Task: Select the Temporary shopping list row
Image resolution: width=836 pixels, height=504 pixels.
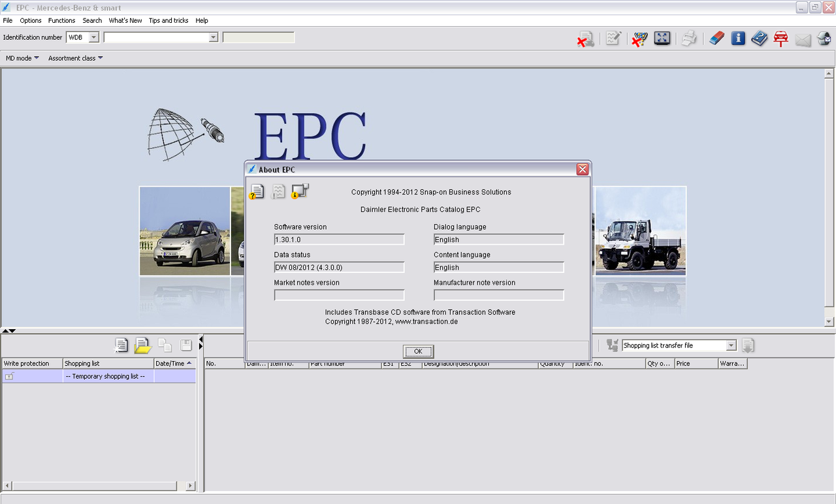Action: click(99, 377)
